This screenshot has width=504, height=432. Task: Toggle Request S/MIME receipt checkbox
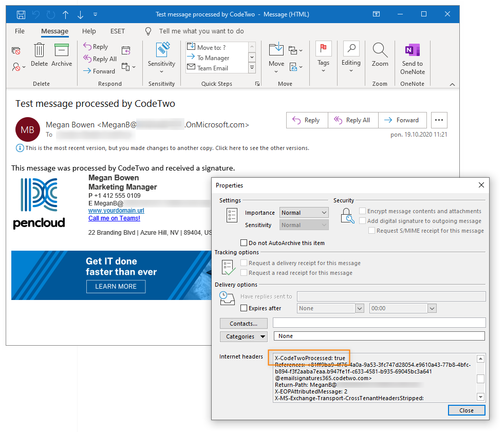point(371,231)
